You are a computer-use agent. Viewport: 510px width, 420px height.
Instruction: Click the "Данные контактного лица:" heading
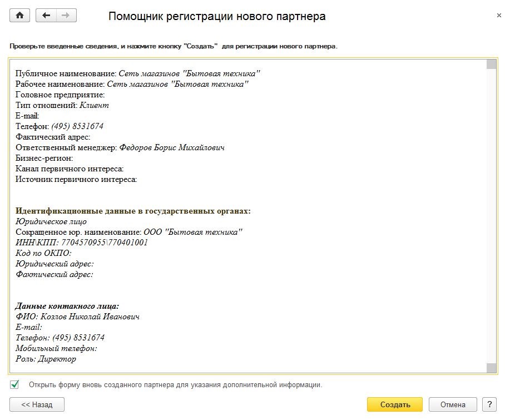tap(67, 306)
